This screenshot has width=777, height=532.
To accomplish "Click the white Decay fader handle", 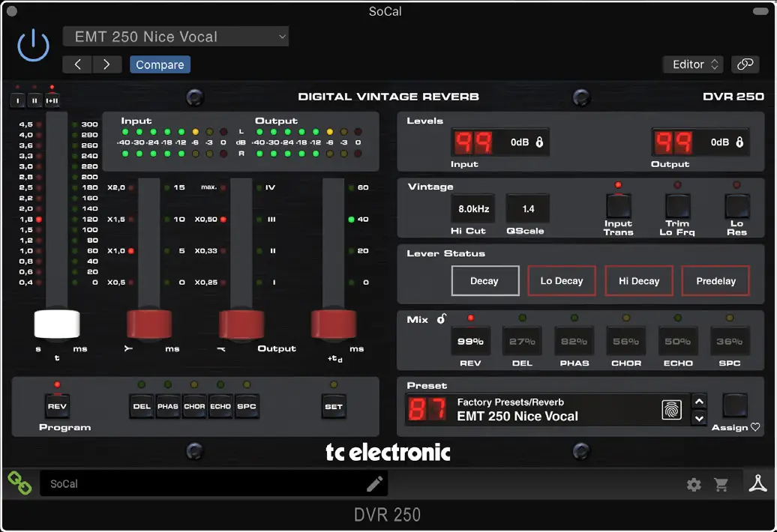I will pos(58,325).
